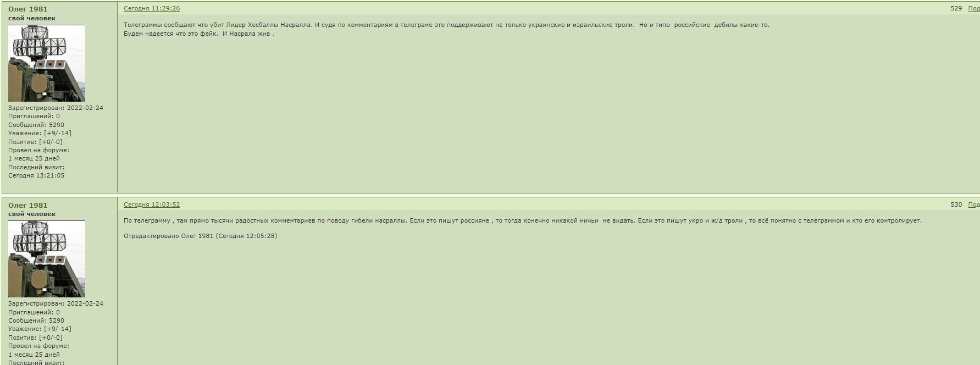
Task: Click the Отредактировано Олег 1981 edit note
Action: (200, 236)
